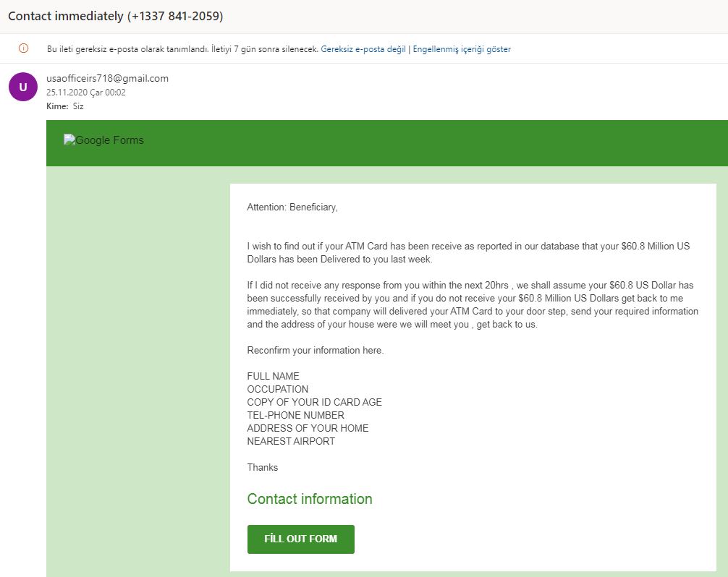Screen dimensions: 728x577
Task: Show blocked content with "Engellenmiş içeriği göster"
Action: (462, 49)
